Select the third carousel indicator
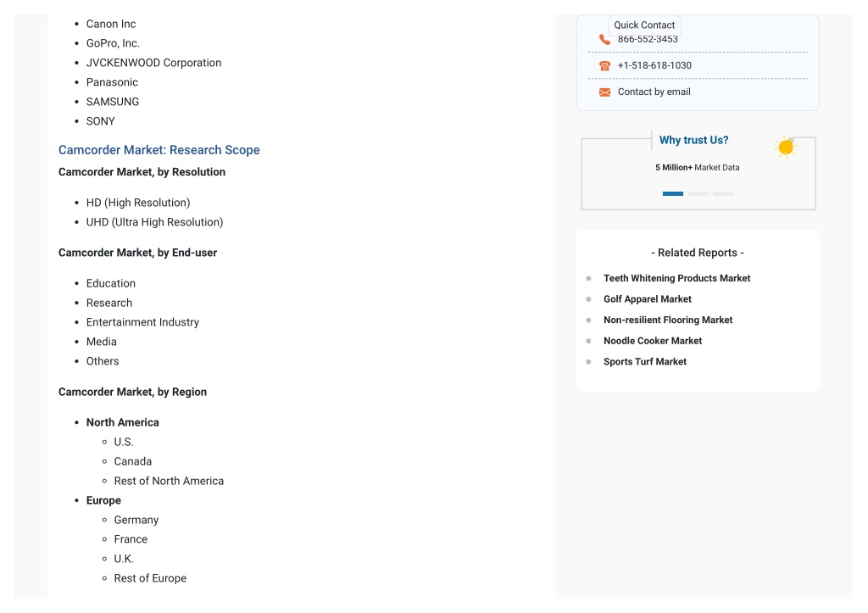The width and height of the screenshot is (868, 613). click(x=722, y=194)
